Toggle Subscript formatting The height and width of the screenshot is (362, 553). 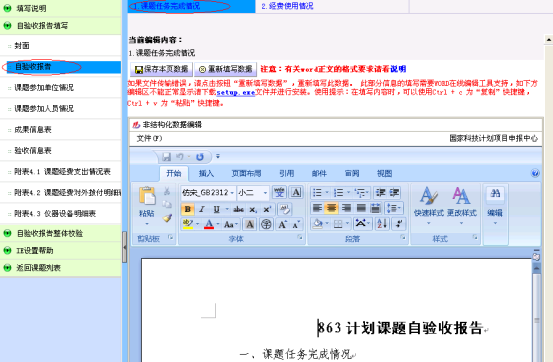[253, 209]
